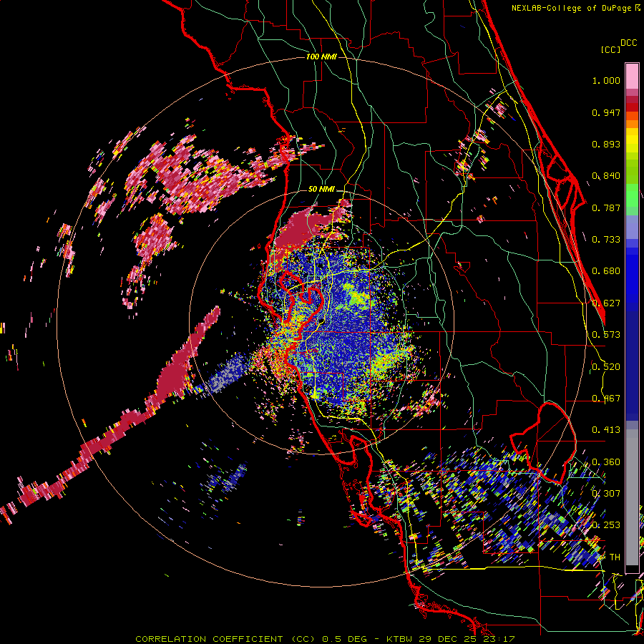The height and width of the screenshot is (644, 644).
Task: Click the 100 NMI range ring label
Action: point(321,57)
